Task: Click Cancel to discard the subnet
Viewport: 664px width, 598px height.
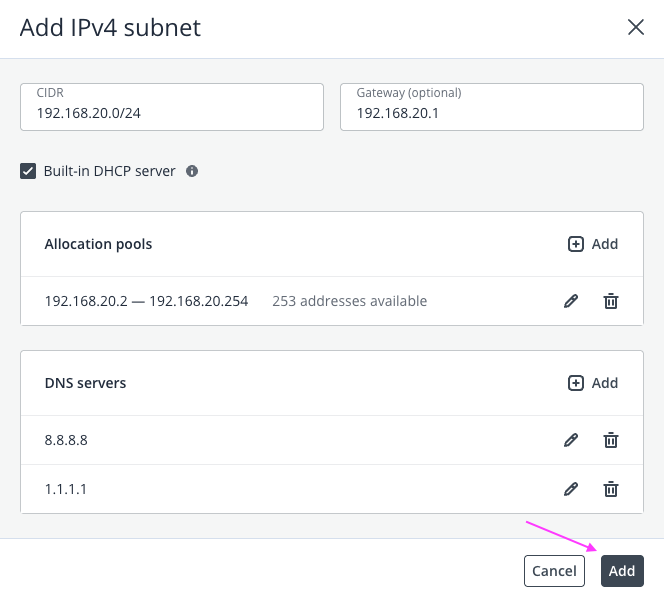Action: pyautogui.click(x=554, y=571)
